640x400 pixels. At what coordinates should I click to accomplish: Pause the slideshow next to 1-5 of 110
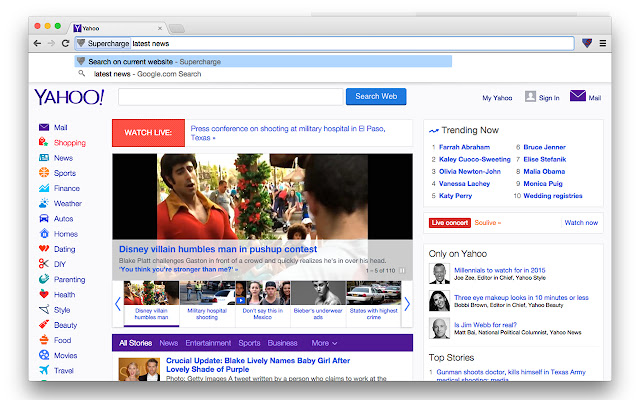pos(402,271)
